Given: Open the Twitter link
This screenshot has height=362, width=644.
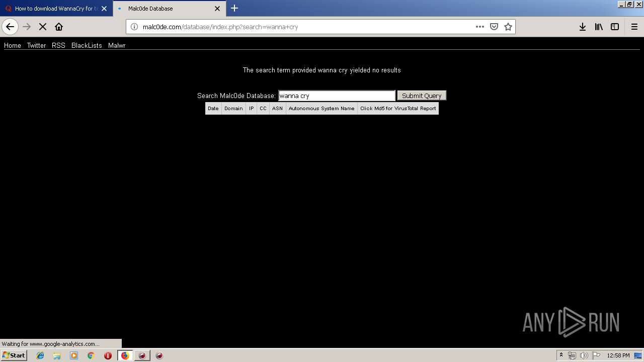Looking at the screenshot, I should point(36,45).
